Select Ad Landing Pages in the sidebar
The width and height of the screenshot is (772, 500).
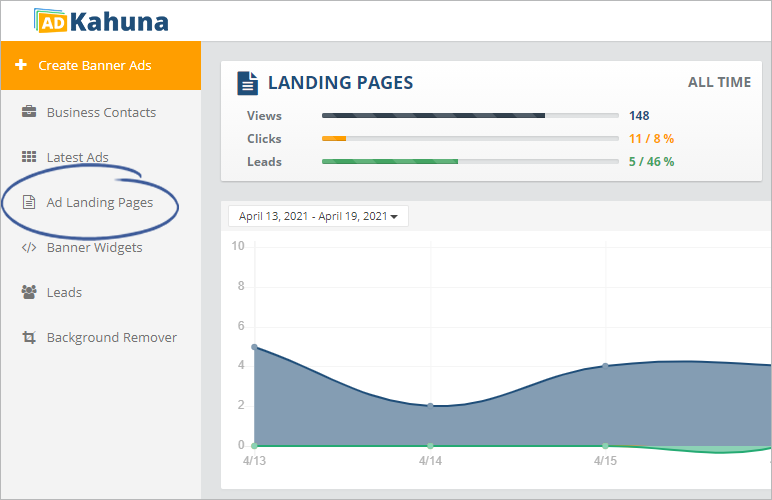coord(100,202)
